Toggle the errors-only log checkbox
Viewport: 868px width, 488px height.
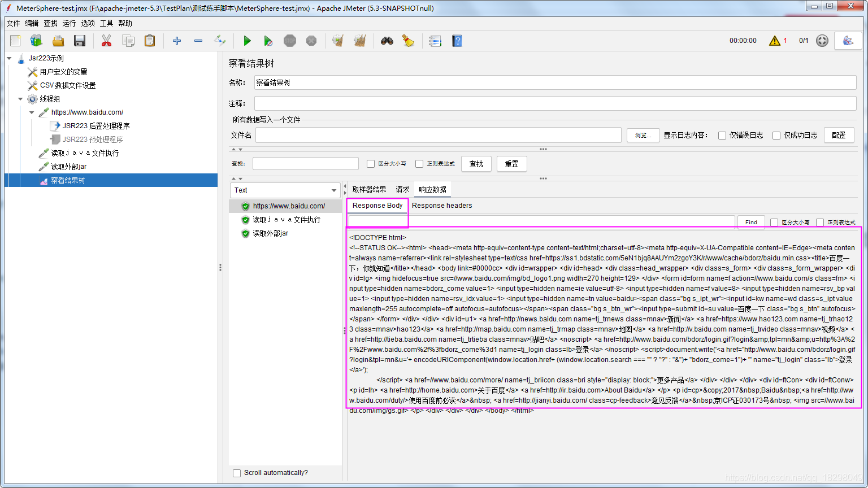click(722, 136)
